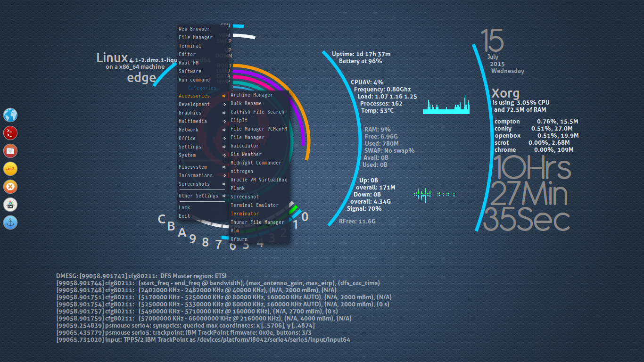Click the Uptime: 1d 17h 37m text
Image resolution: width=644 pixels, height=362 pixels.
coord(361,54)
